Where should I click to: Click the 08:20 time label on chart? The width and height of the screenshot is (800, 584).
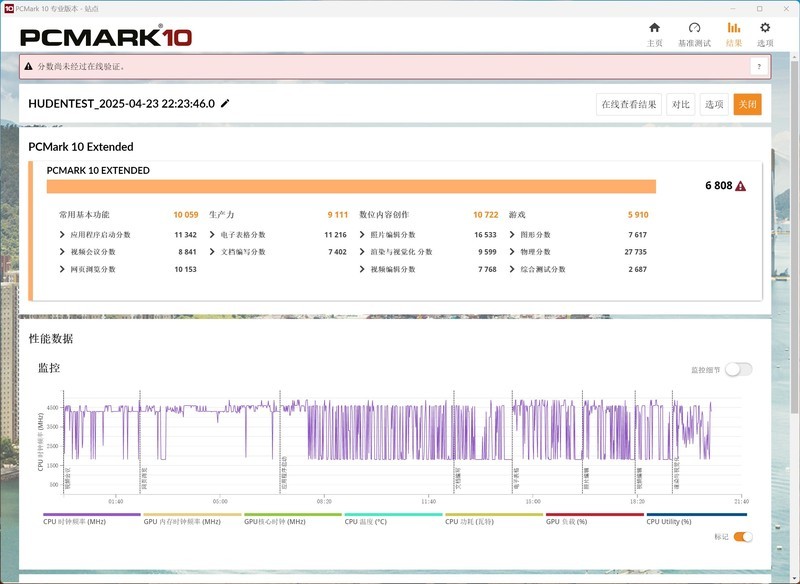click(x=324, y=501)
